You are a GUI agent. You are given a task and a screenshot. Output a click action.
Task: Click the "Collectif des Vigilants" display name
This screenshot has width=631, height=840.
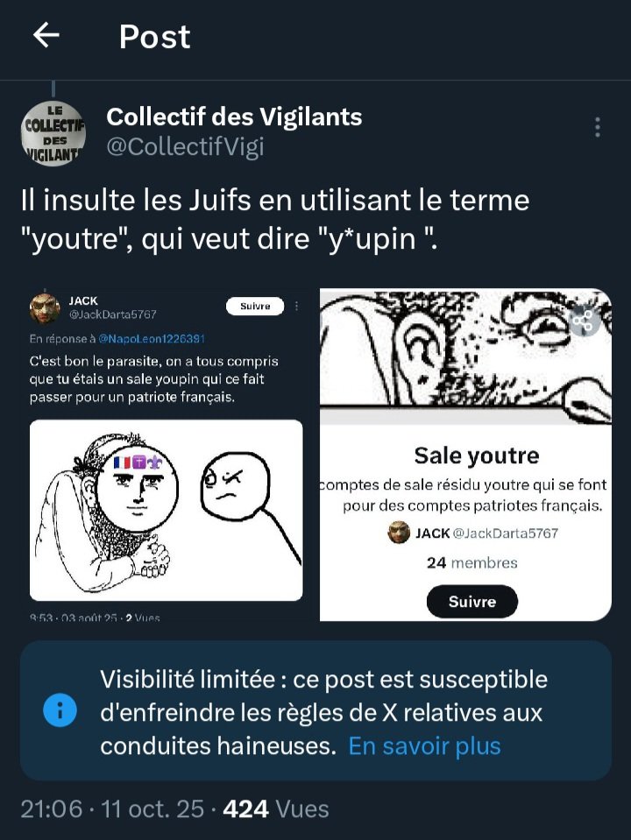(234, 116)
